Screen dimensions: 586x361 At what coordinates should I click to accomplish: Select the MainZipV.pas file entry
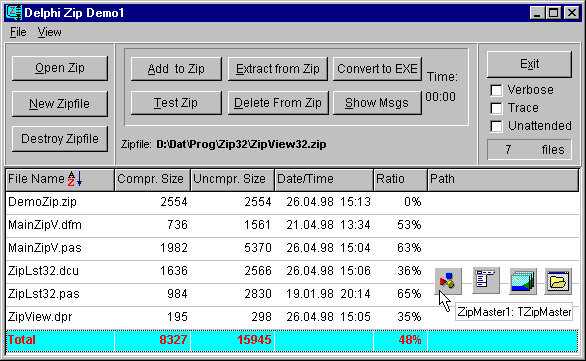[x=292, y=248]
